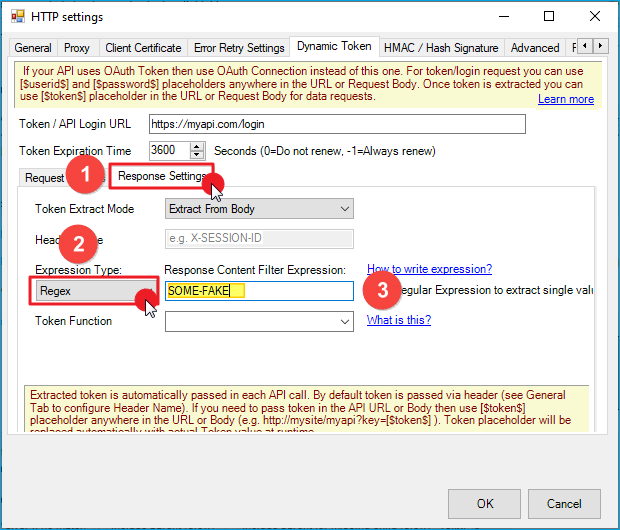Click the What is this? link
Image resolution: width=620 pixels, height=530 pixels.
(x=398, y=320)
